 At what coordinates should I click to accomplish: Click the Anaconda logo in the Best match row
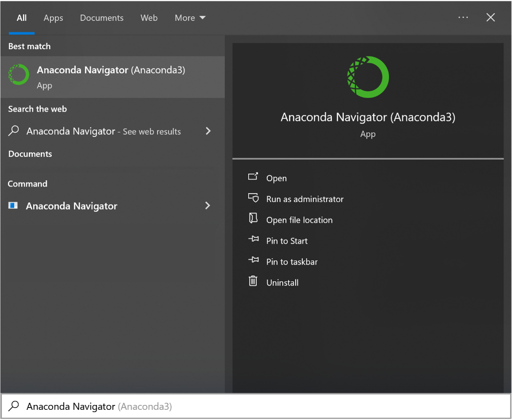pyautogui.click(x=19, y=75)
